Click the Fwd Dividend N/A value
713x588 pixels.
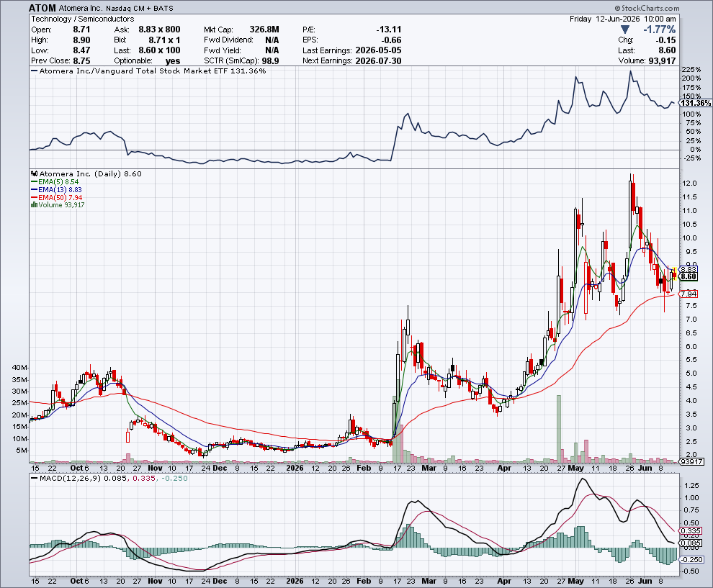click(272, 40)
